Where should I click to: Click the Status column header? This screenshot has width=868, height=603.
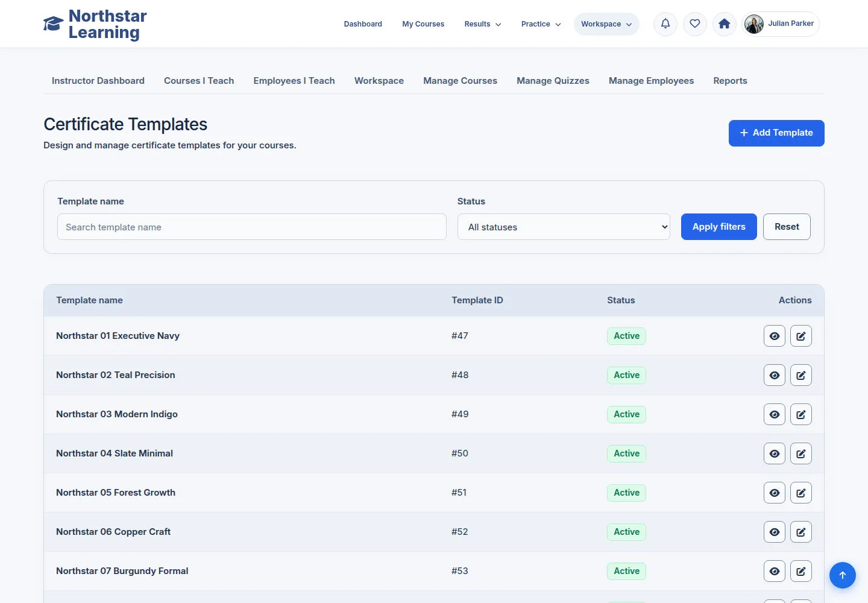621,300
